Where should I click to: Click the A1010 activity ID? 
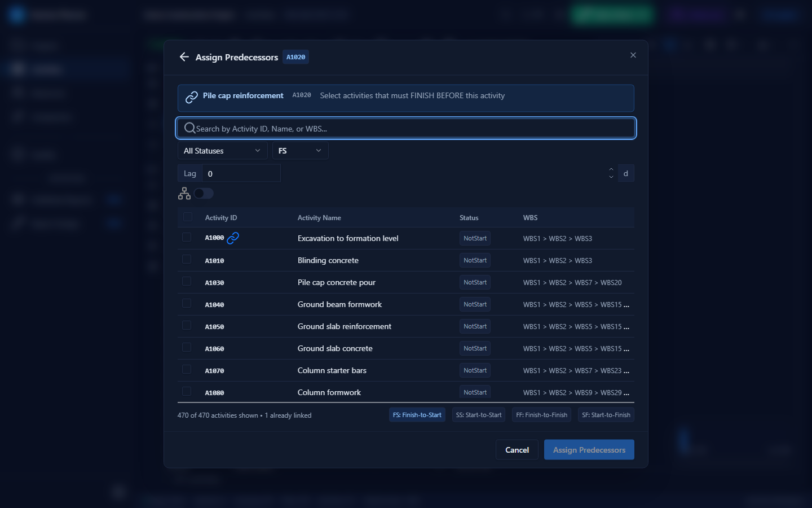[x=214, y=261]
